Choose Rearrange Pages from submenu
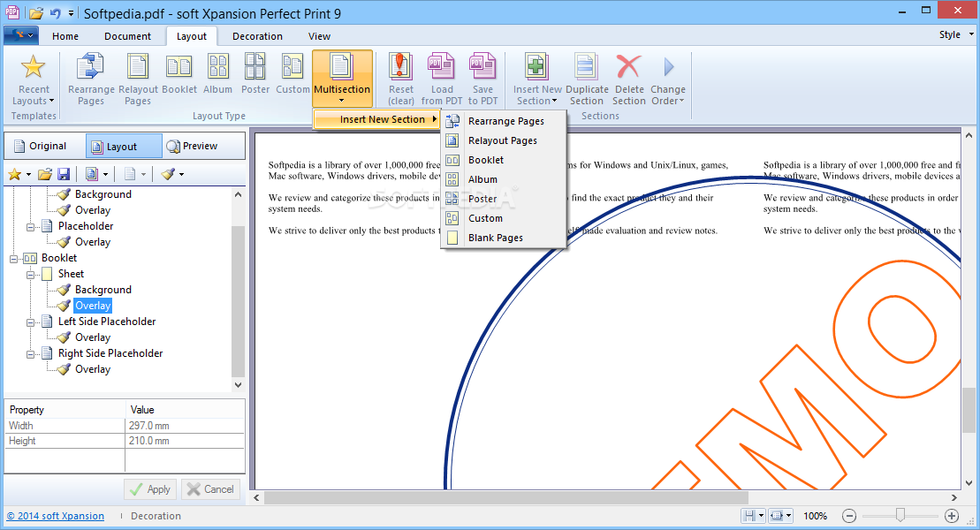 pos(504,121)
